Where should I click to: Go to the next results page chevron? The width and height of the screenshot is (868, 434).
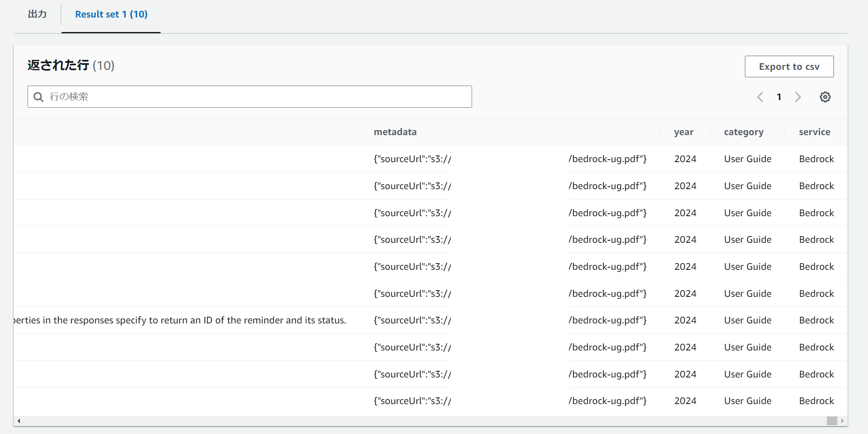click(x=798, y=96)
